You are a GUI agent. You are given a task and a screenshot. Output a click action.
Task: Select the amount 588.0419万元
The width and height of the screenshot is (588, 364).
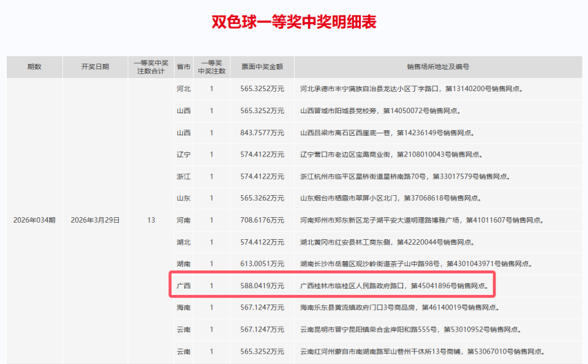click(262, 286)
